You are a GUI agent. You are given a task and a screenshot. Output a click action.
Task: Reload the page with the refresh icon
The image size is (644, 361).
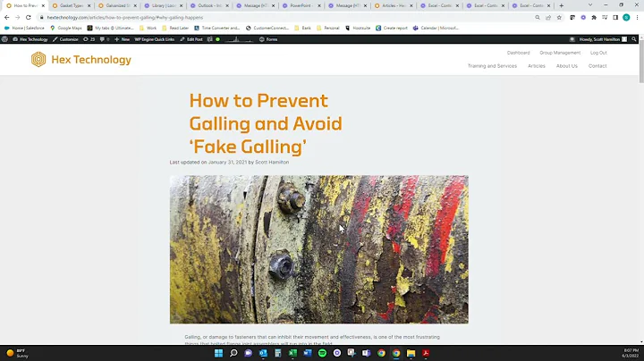tap(29, 18)
